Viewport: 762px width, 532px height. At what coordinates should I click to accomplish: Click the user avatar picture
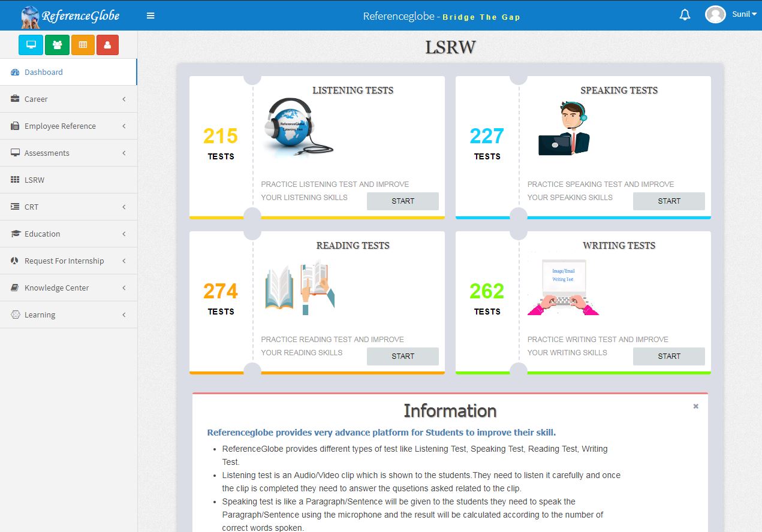715,15
